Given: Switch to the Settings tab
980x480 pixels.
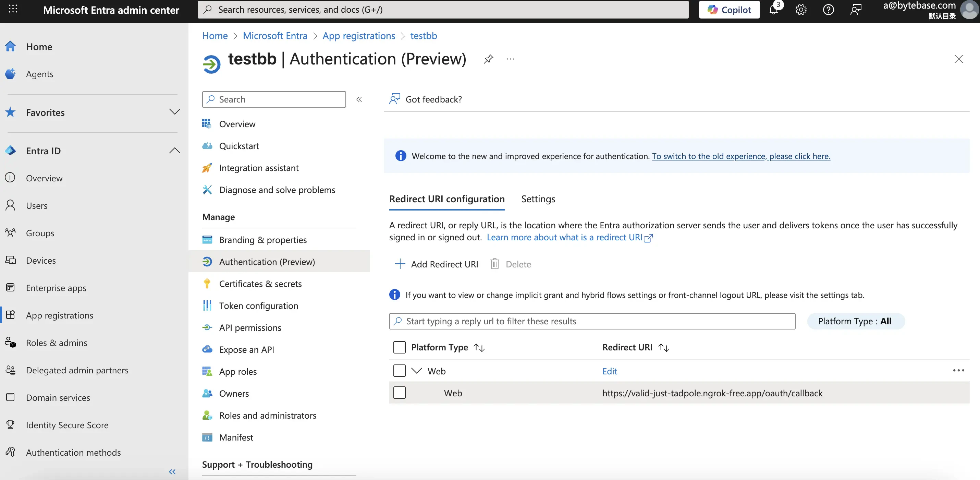Looking at the screenshot, I should click(x=538, y=199).
